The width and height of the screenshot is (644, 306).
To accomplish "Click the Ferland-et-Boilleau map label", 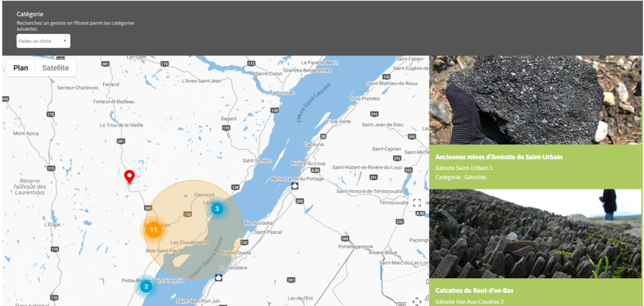I will tap(114, 101).
